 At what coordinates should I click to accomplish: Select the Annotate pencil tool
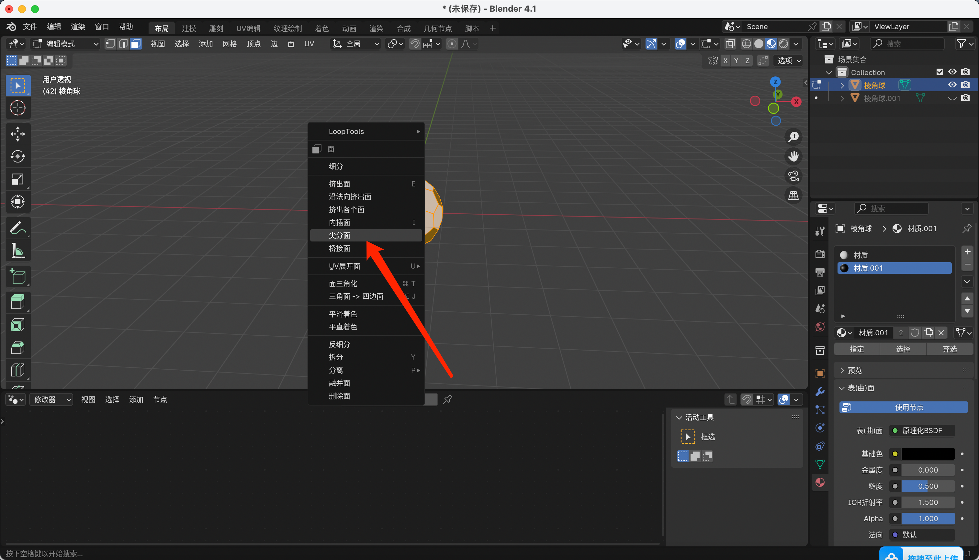pos(18,228)
